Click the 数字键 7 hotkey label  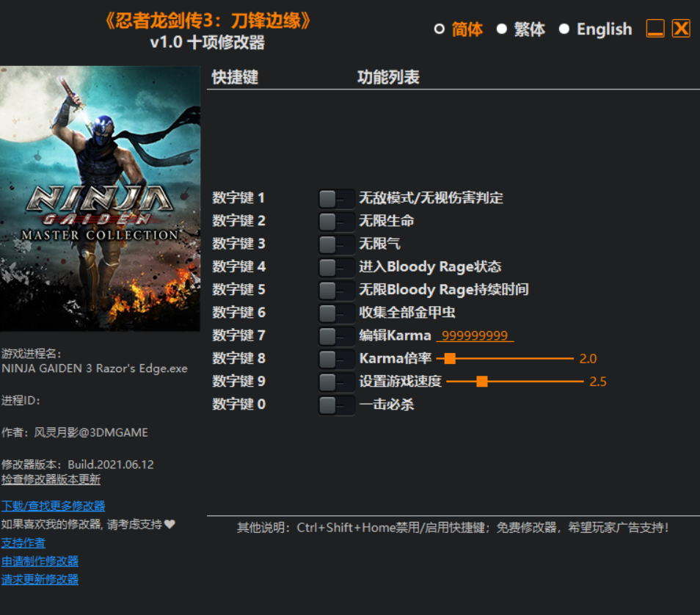point(239,335)
